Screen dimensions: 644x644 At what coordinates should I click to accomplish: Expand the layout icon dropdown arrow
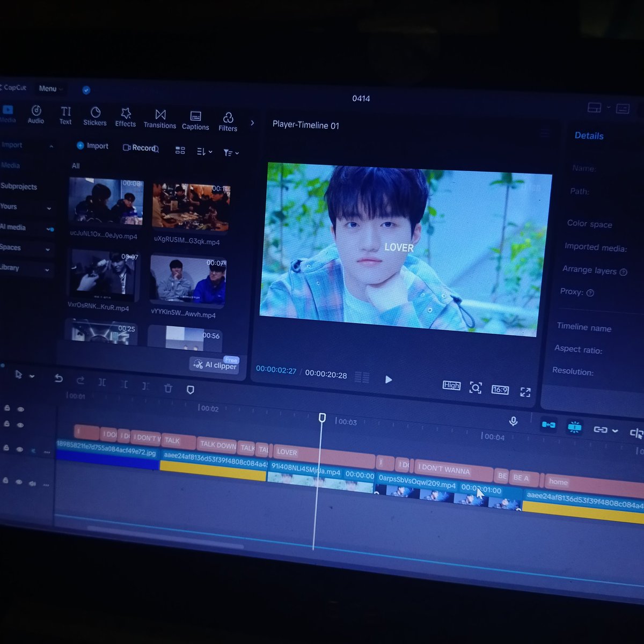pos(609,107)
